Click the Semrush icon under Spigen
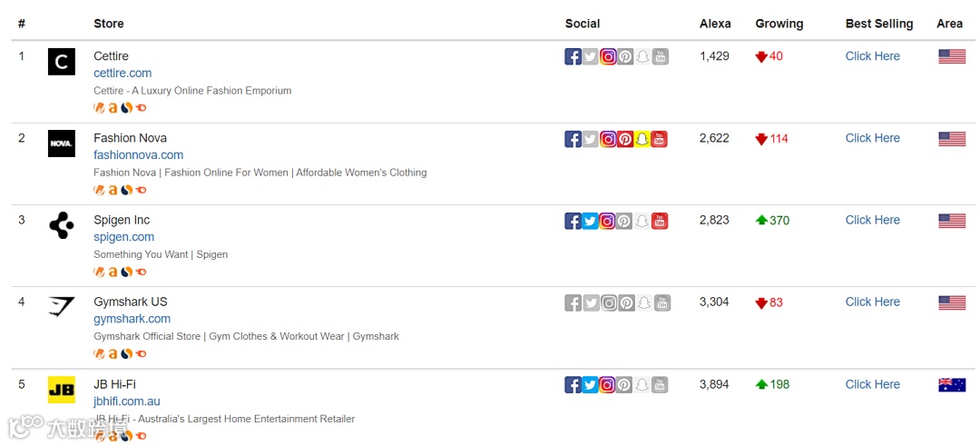Image resolution: width=980 pixels, height=446 pixels. pyautogui.click(x=141, y=272)
